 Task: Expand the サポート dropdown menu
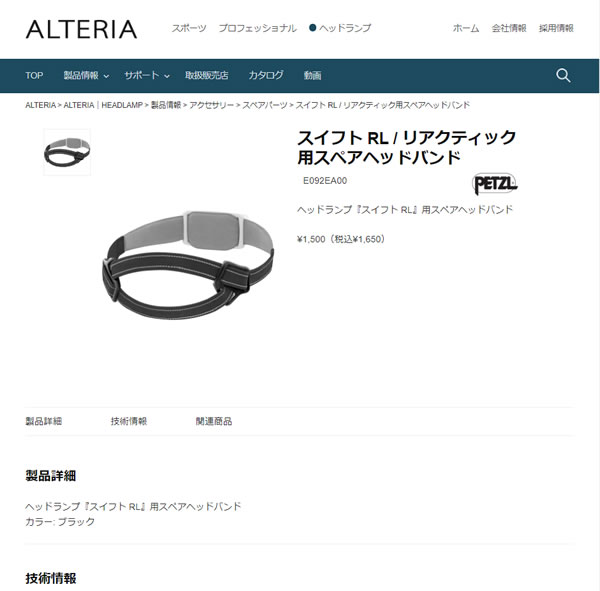[147, 75]
